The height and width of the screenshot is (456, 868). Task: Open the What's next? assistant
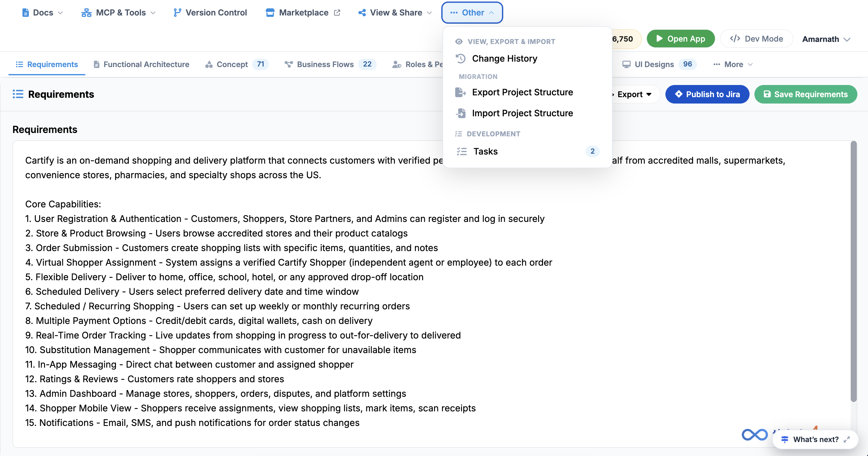coord(815,440)
